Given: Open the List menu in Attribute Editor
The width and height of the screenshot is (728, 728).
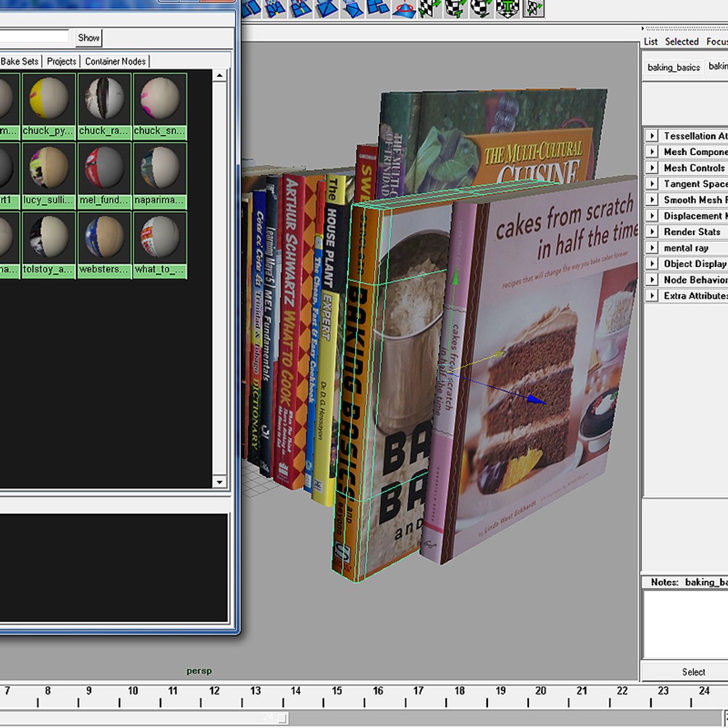Looking at the screenshot, I should [650, 42].
